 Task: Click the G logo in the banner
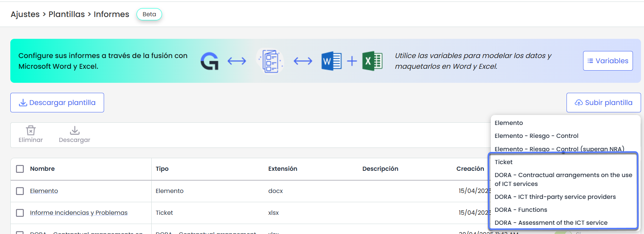209,61
